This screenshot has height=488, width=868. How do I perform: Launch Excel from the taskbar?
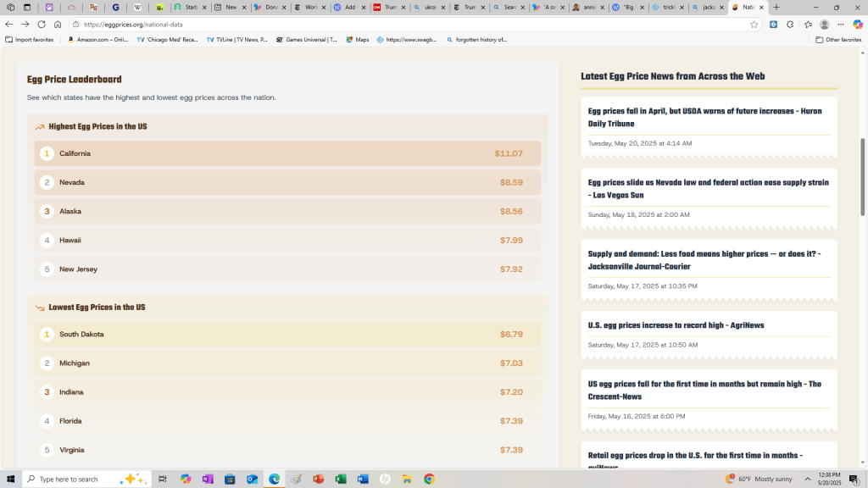(341, 479)
